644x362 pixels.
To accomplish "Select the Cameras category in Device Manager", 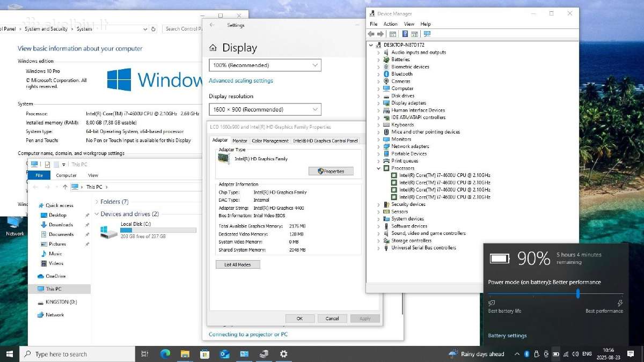I will click(x=401, y=82).
